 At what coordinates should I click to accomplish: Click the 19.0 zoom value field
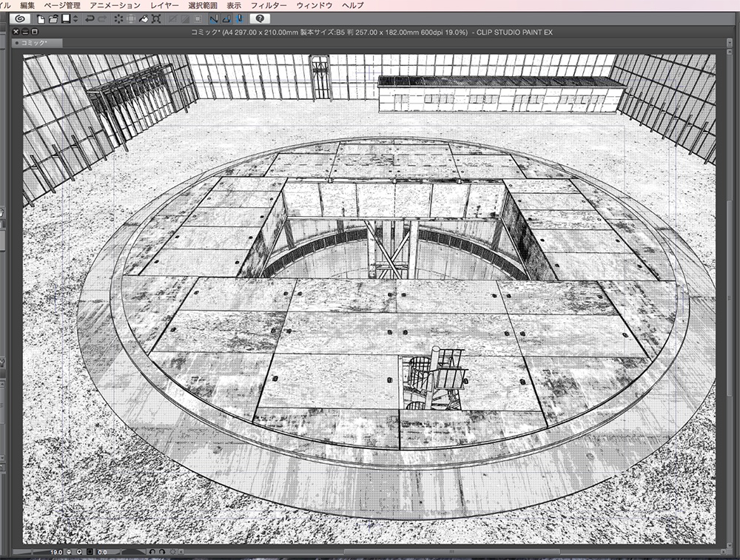[56, 552]
